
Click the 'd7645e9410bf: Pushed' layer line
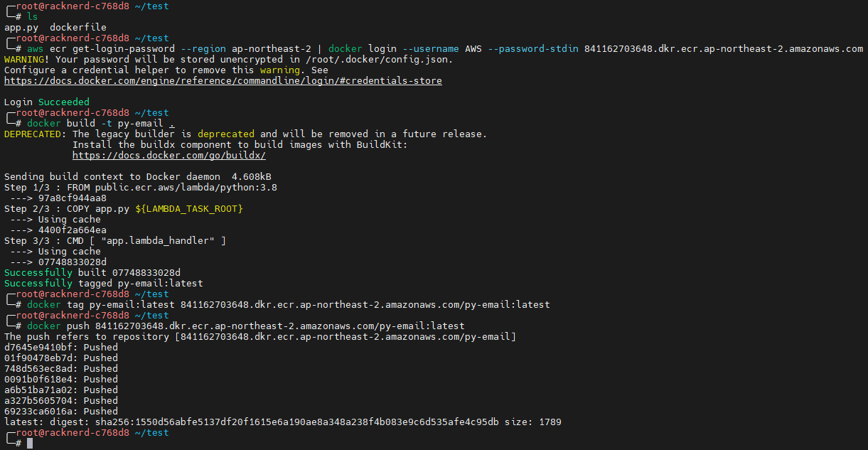click(61, 348)
